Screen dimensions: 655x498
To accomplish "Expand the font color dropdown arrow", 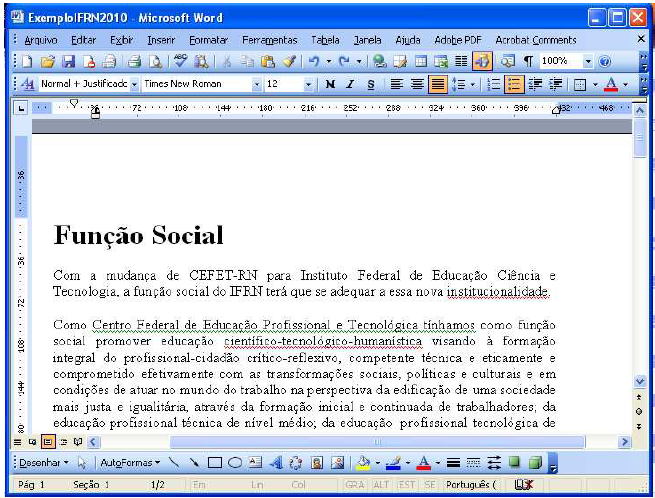I will pyautogui.click(x=625, y=85).
